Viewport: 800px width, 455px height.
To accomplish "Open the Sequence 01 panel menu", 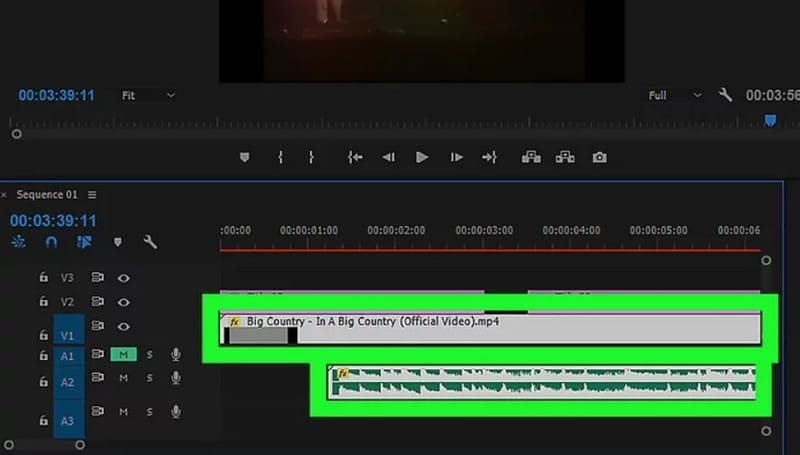I will [x=92, y=194].
